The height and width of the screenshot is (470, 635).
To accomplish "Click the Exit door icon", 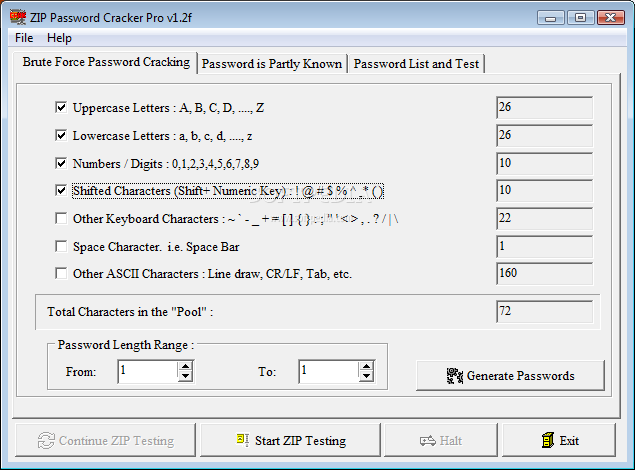I will point(546,440).
